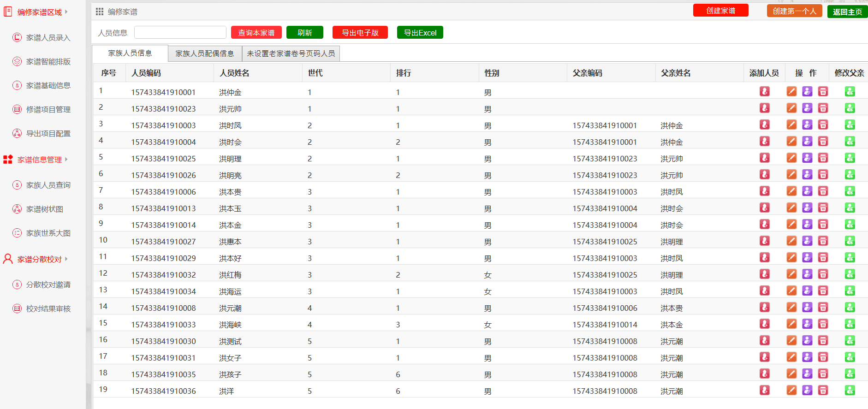This screenshot has height=409, width=868.
Task: Select 修谱项目管理 in the sidebar
Action: click(x=48, y=110)
